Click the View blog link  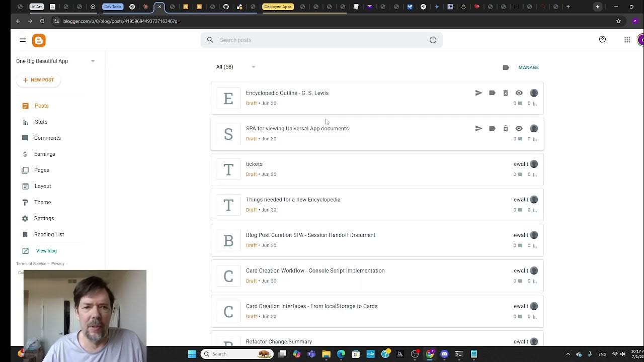[46, 251]
